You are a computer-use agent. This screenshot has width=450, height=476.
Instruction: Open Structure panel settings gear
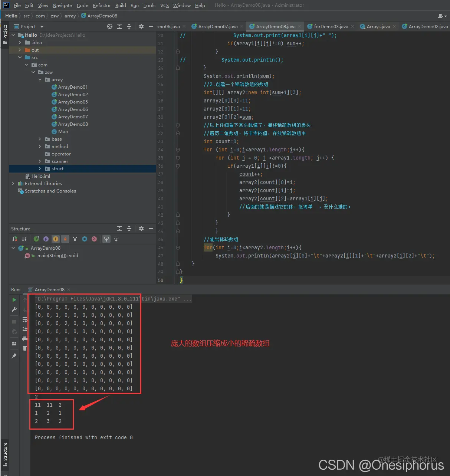tap(141, 229)
